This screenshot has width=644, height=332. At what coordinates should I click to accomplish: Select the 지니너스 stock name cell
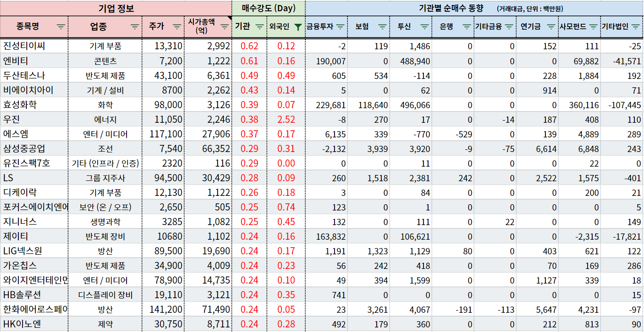click(34, 221)
